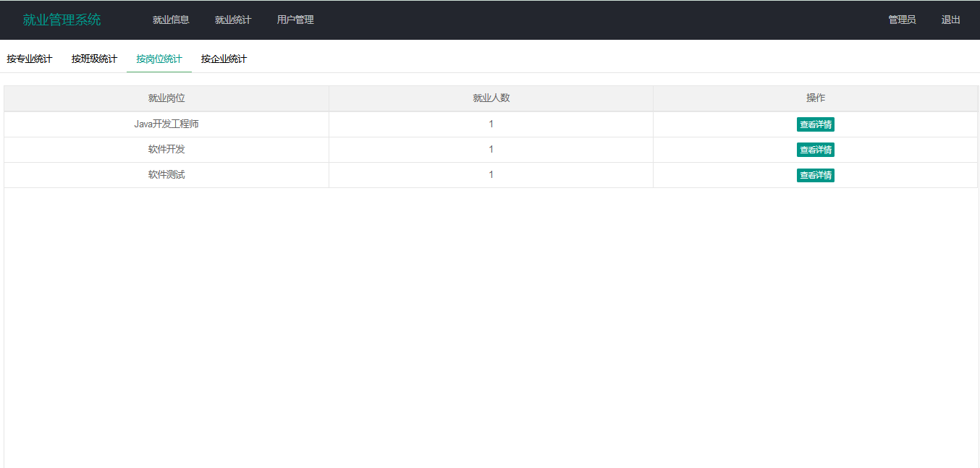Select the Java开发工程师 position cell
The image size is (980, 468).
166,124
